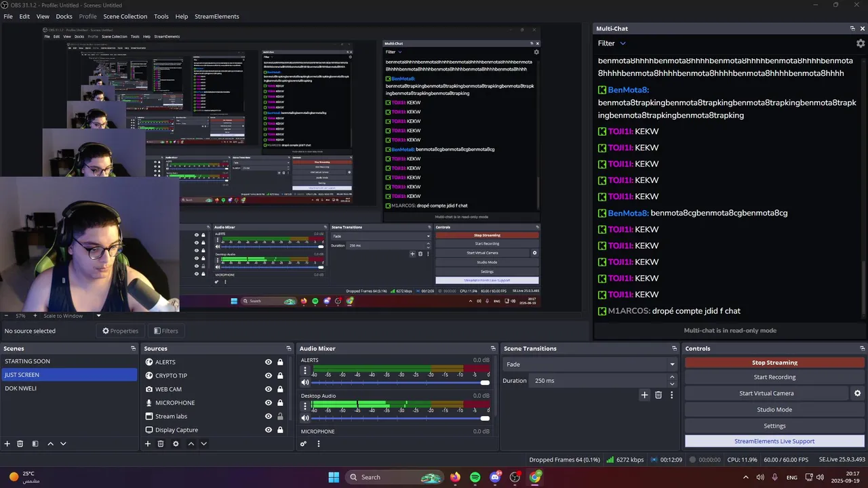Viewport: 868px width, 488px height.
Task: Open transition properties three-dot menu
Action: pos(672,394)
